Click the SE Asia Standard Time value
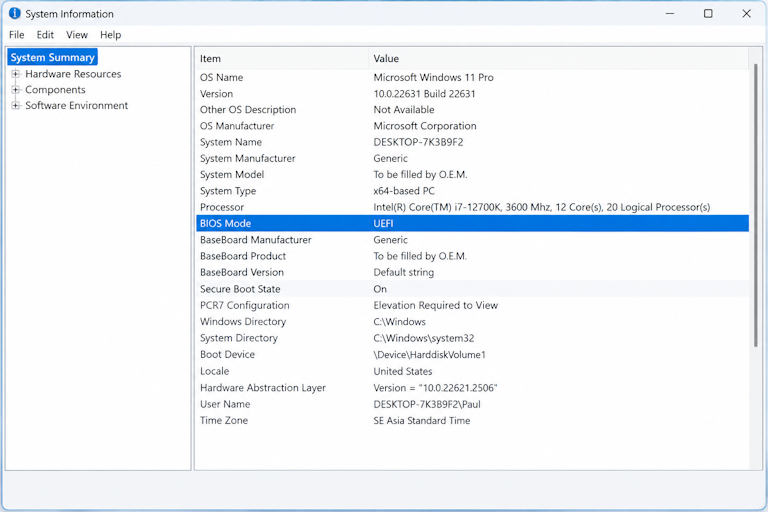This screenshot has width=768, height=512. point(422,420)
